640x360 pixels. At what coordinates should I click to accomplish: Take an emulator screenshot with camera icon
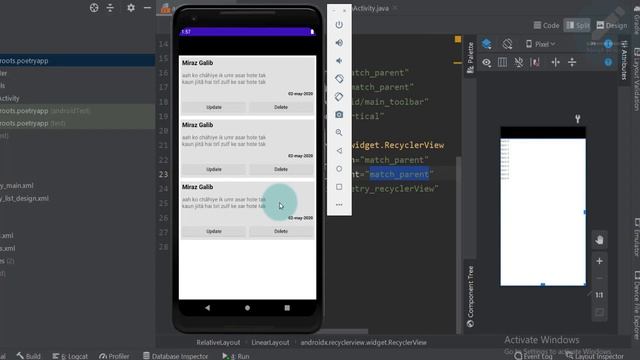pos(339,115)
